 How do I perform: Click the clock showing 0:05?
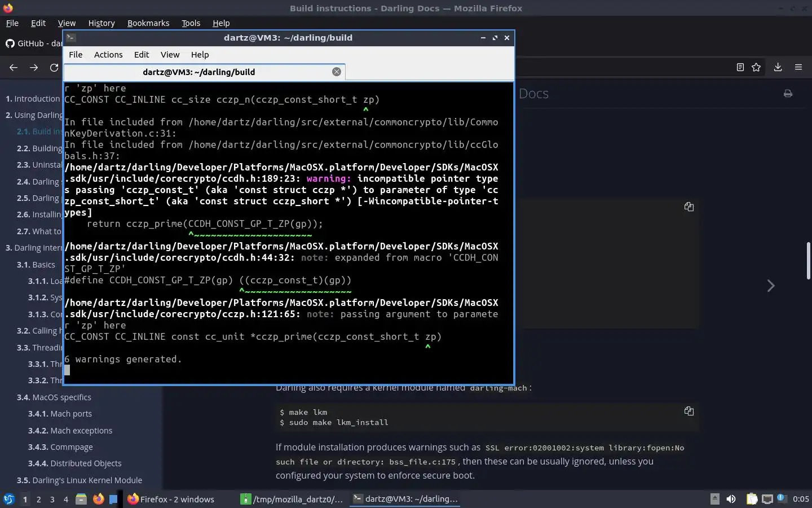click(801, 499)
